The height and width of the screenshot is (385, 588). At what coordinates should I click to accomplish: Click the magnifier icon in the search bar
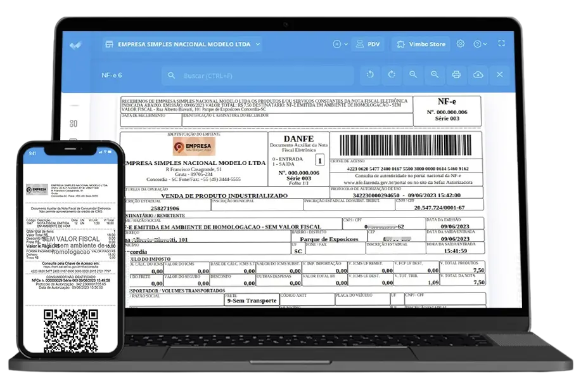171,75
